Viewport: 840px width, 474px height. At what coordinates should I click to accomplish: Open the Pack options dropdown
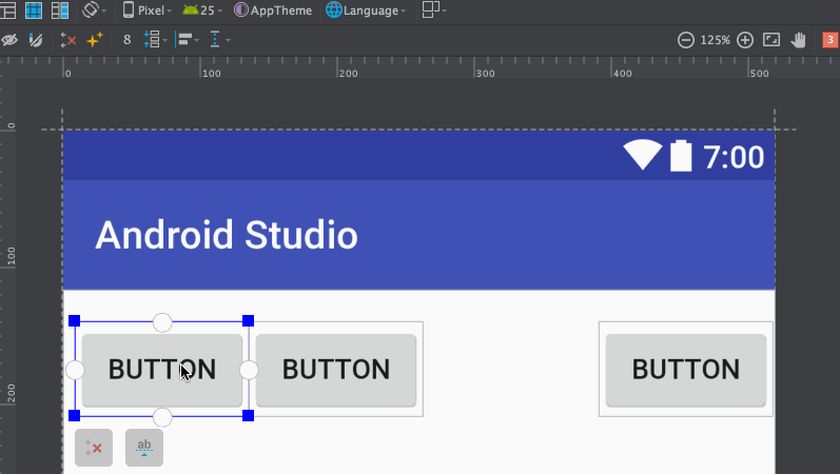tap(155, 40)
